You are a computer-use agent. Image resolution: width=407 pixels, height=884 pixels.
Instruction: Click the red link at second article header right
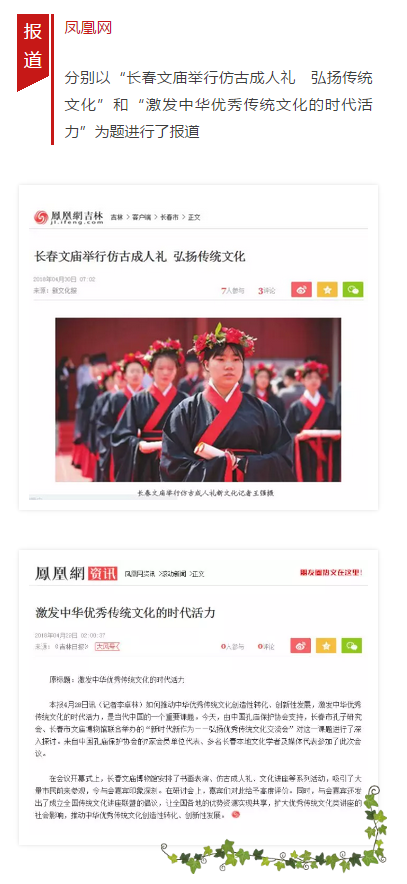coord(331,573)
